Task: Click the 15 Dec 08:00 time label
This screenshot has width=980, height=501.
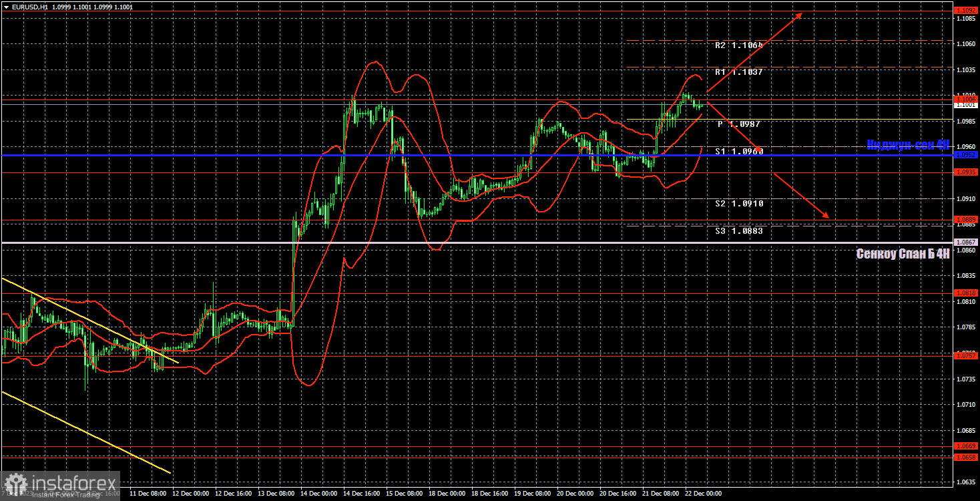Action: coord(405,494)
